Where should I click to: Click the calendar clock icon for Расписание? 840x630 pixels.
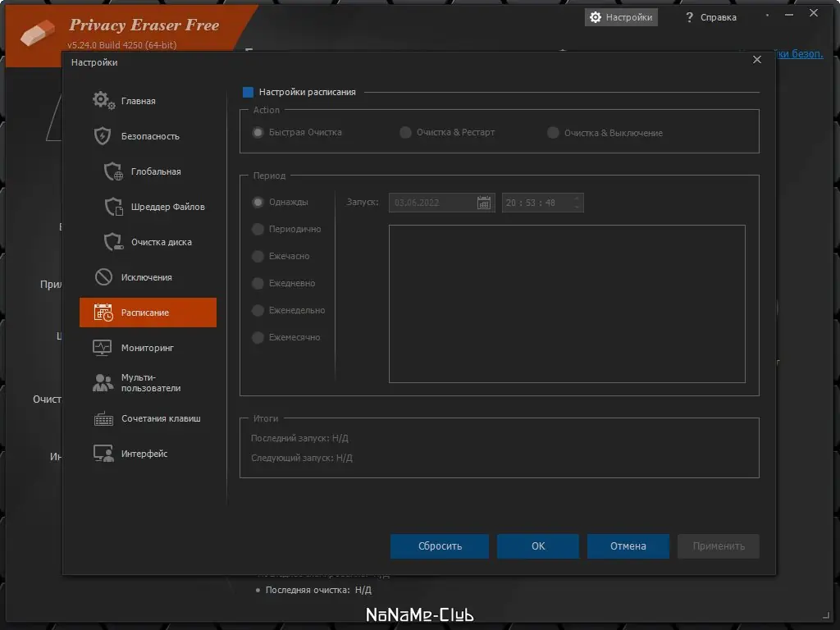pos(103,313)
